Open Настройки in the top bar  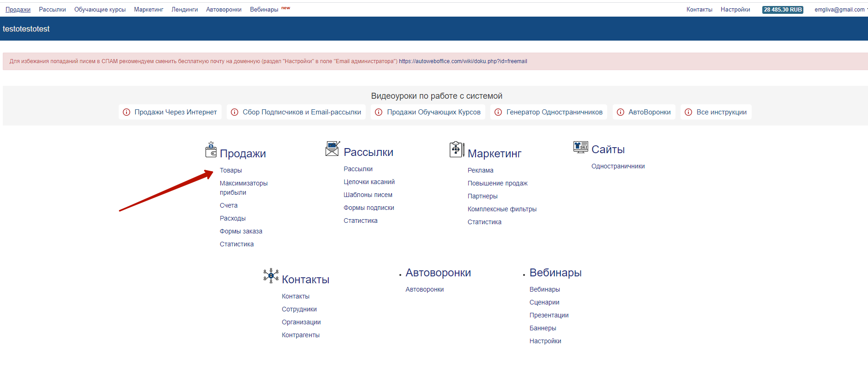tap(735, 10)
